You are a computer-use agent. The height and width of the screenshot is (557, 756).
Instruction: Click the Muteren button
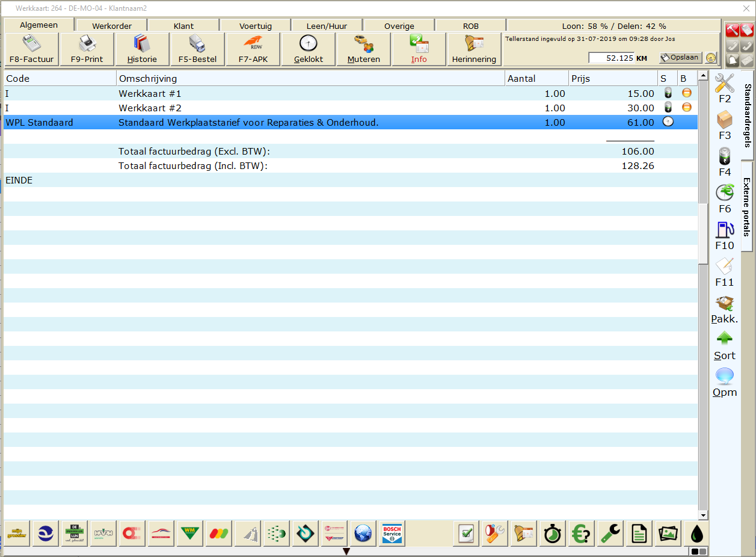pos(363,49)
